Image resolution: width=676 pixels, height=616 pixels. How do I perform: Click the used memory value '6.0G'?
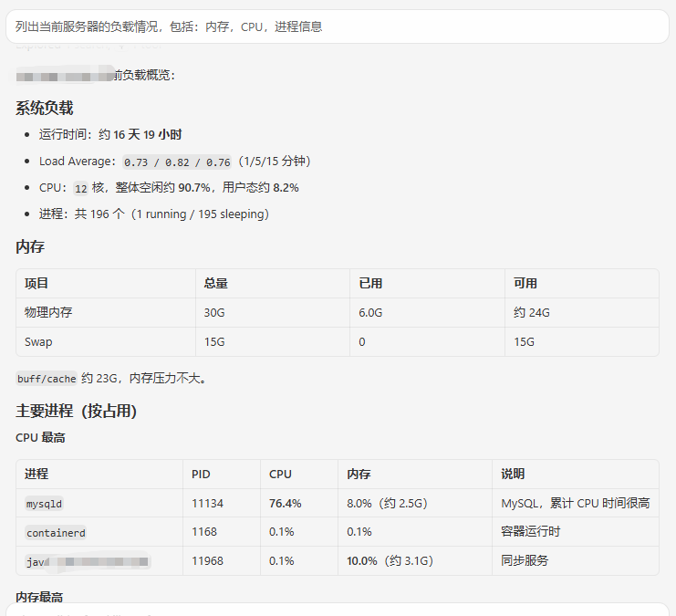click(x=370, y=313)
